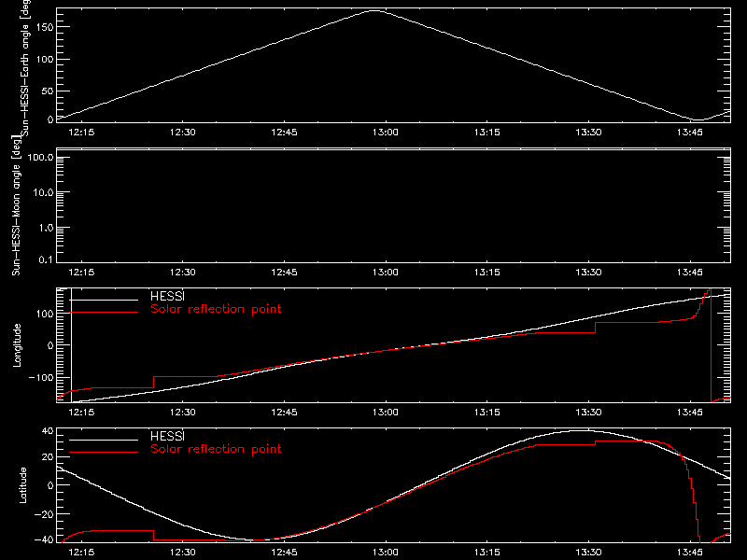
Task: Click the 50 tick label on Earth angle plot
Action: (48, 91)
